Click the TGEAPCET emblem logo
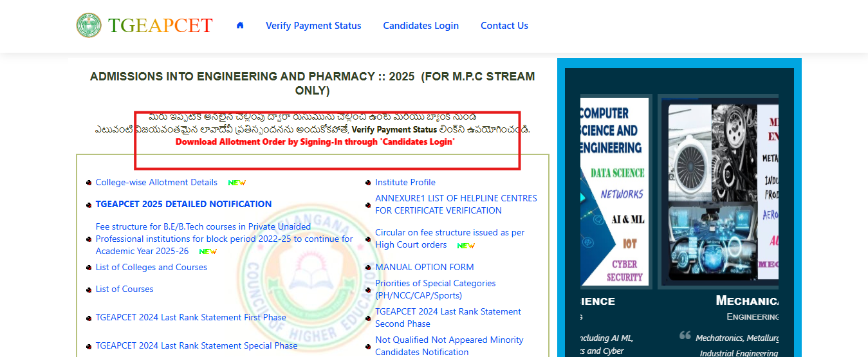Viewport: 868px width, 357px height. click(x=89, y=25)
